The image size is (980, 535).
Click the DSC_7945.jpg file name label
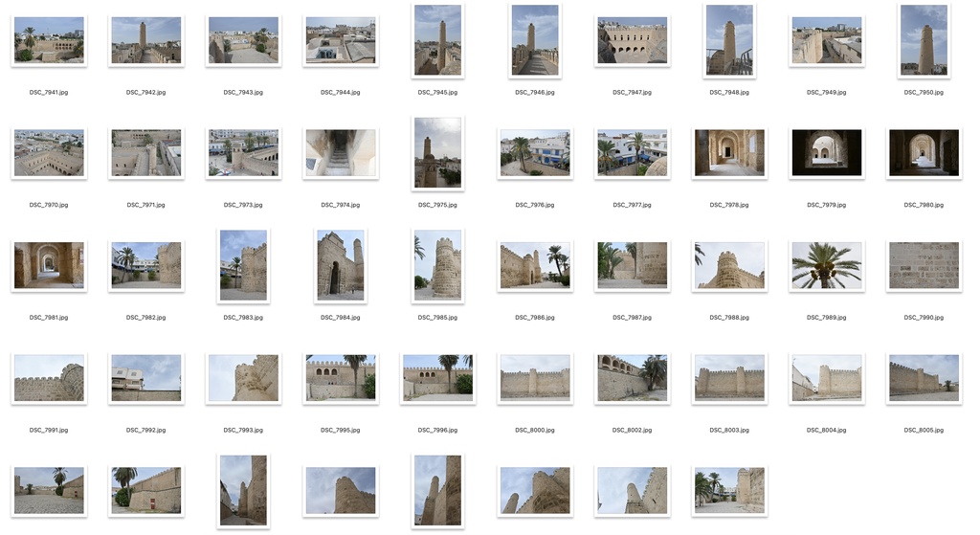coord(437,93)
